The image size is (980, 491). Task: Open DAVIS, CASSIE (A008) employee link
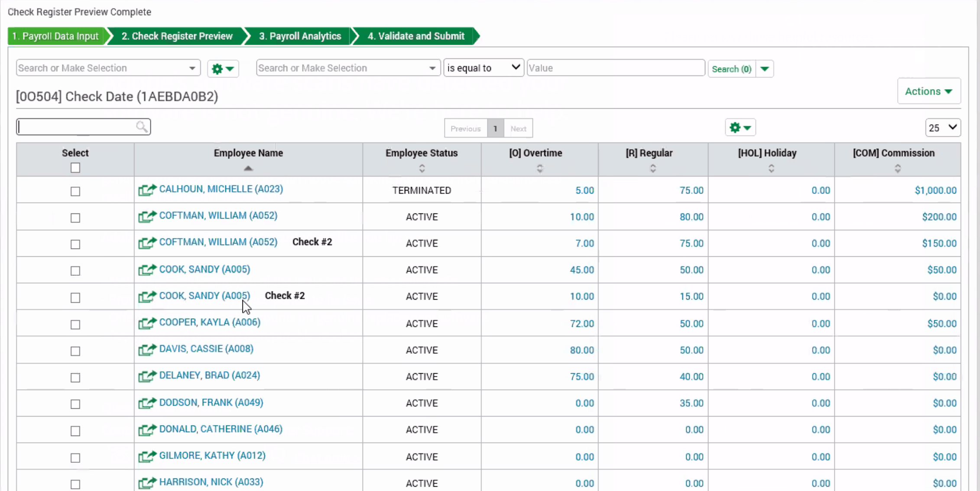(x=206, y=349)
